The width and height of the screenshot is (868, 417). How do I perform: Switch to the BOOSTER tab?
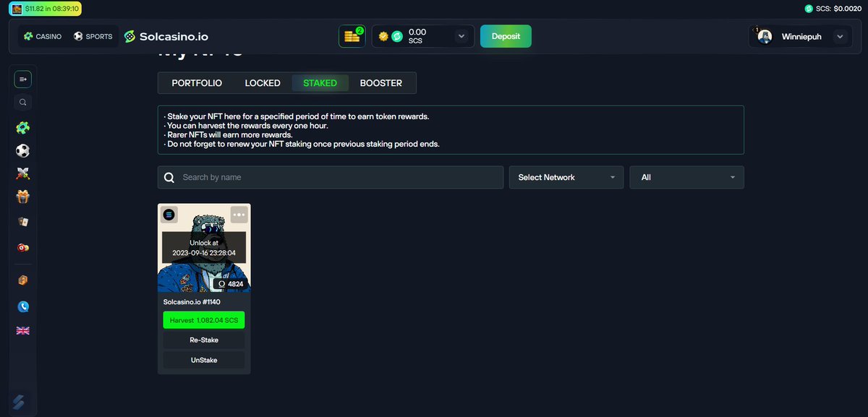[x=381, y=83]
